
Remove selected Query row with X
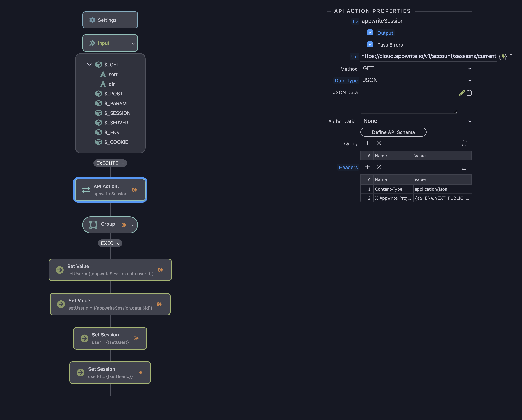(379, 143)
